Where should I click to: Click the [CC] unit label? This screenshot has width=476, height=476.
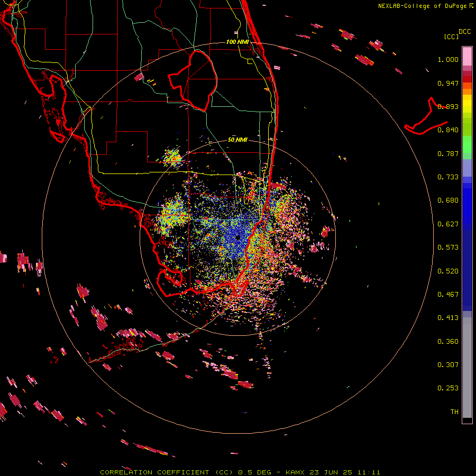click(x=452, y=36)
